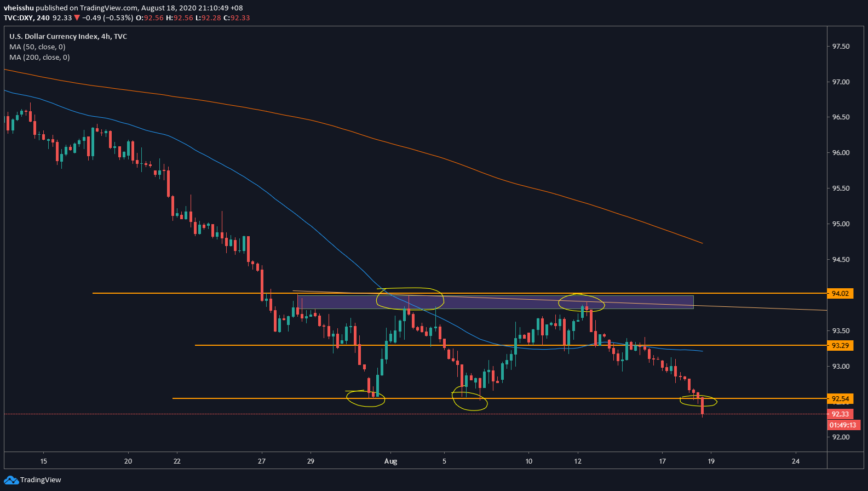This screenshot has width=868, height=491.
Task: Click the 96.00 price axis value
Action: point(841,153)
